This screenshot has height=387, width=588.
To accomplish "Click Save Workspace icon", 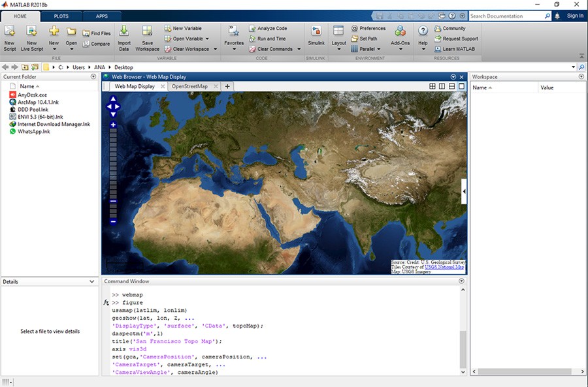I will coord(148,31).
